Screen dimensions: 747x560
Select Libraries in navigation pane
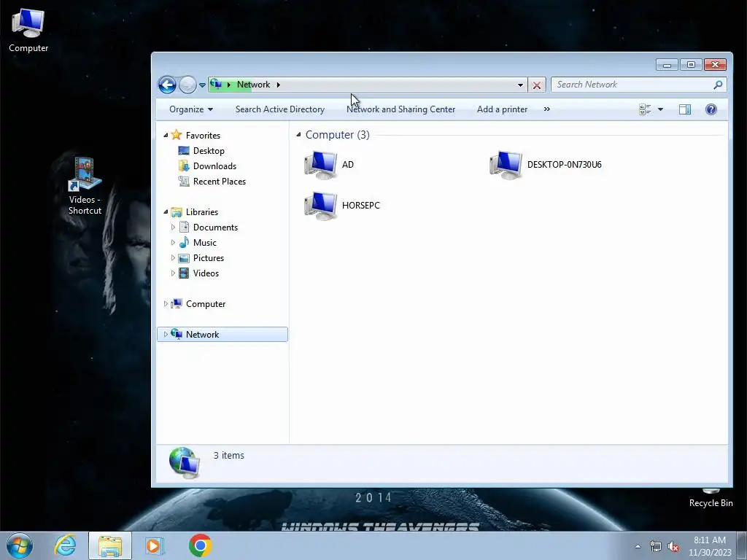click(x=202, y=212)
